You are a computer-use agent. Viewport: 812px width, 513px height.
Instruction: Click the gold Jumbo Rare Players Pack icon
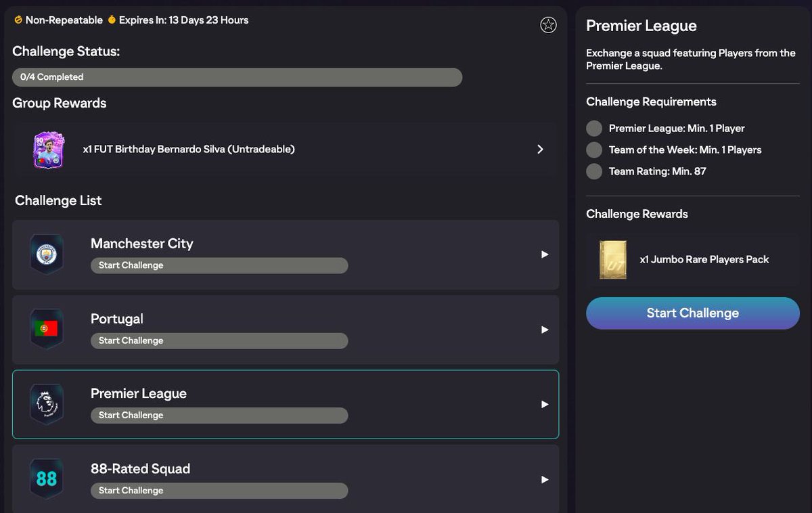613,260
